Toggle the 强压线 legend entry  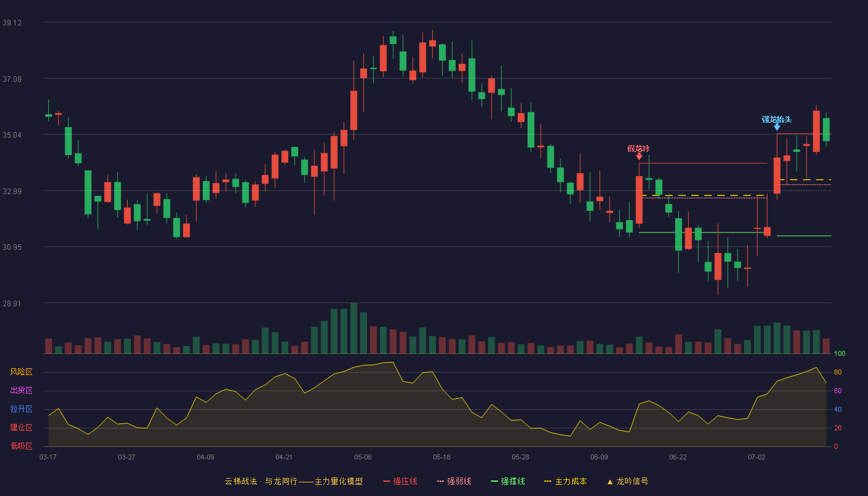(400, 481)
